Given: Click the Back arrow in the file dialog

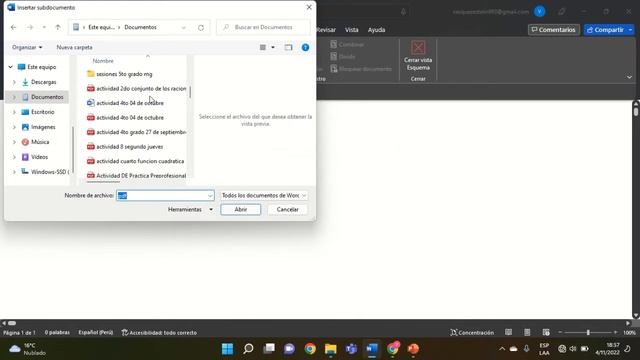Looking at the screenshot, I should pos(13,27).
